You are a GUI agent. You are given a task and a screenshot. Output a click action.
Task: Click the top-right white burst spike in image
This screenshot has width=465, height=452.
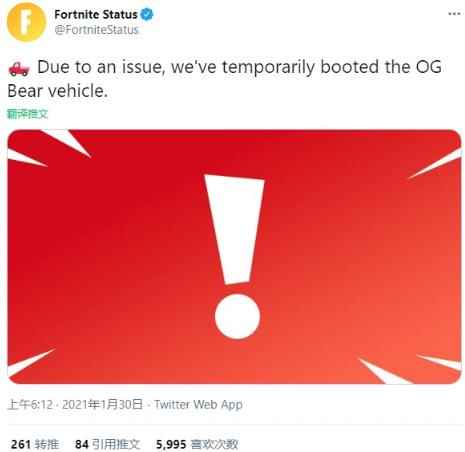pyautogui.click(x=435, y=163)
